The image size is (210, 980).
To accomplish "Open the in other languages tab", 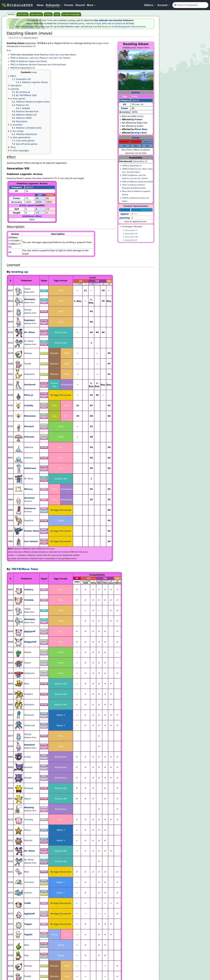I will (71, 15).
